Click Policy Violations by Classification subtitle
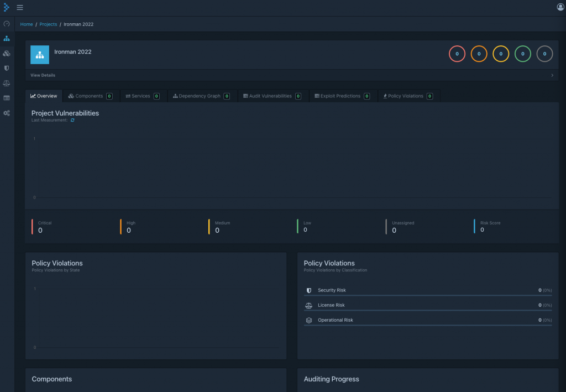The height and width of the screenshot is (392, 566). (x=336, y=270)
